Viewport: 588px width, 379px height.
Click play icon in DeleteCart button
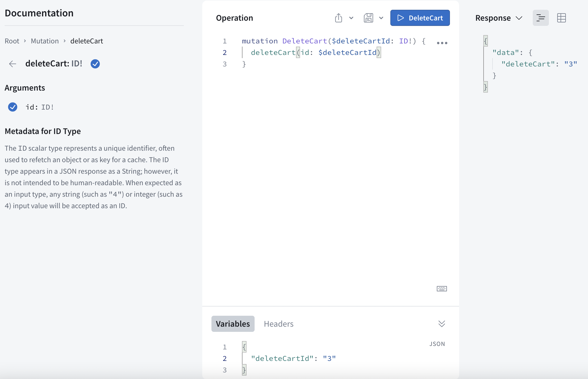pyautogui.click(x=400, y=18)
